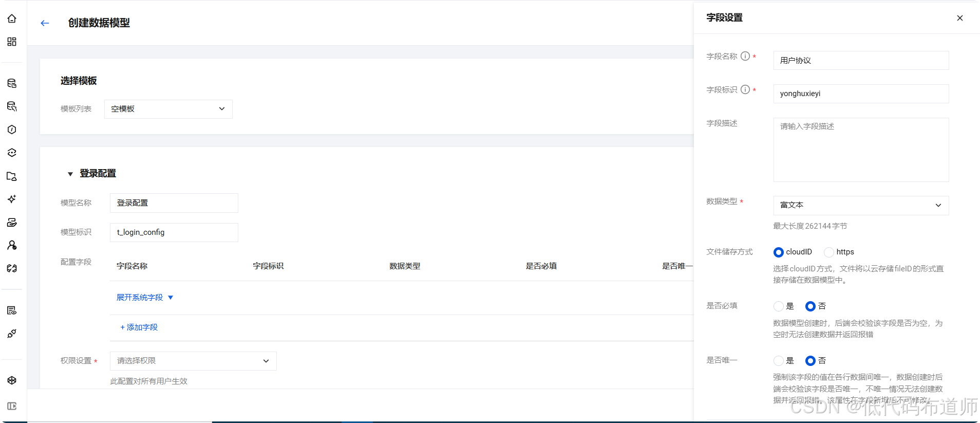Open the home icon in the sidebar
The height and width of the screenshot is (423, 980).
coord(12,19)
